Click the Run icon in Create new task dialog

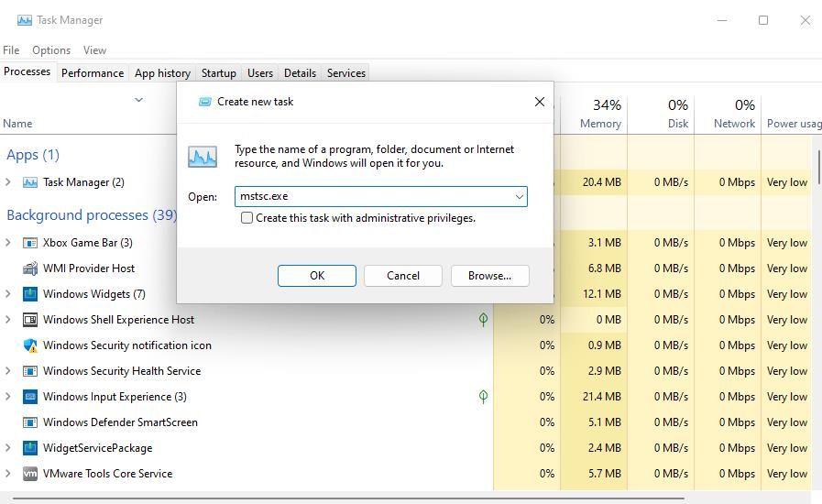tap(203, 157)
